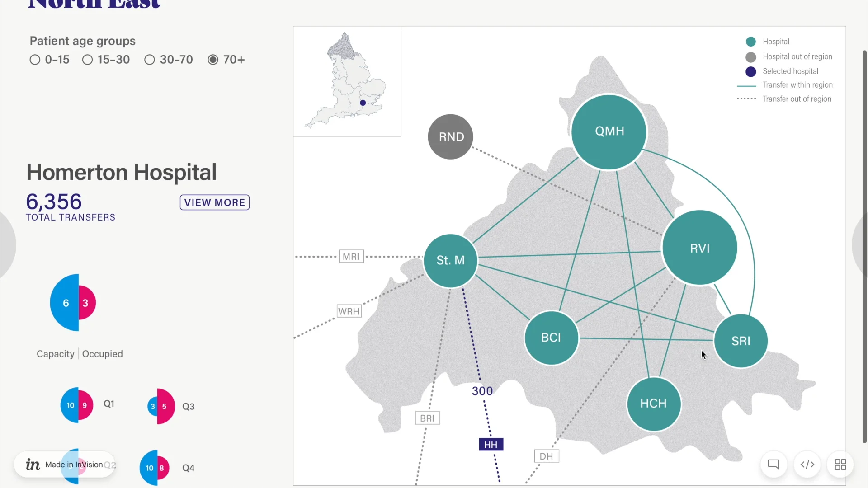Select the QMH hospital node
Image resolution: width=868 pixels, height=488 pixels.
[x=609, y=131]
